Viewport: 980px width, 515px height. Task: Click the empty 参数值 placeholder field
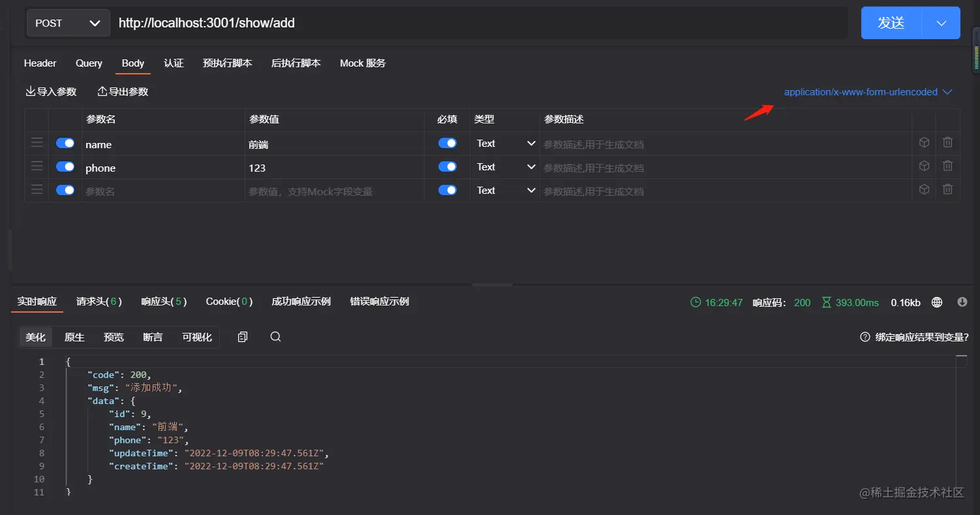[x=335, y=191]
